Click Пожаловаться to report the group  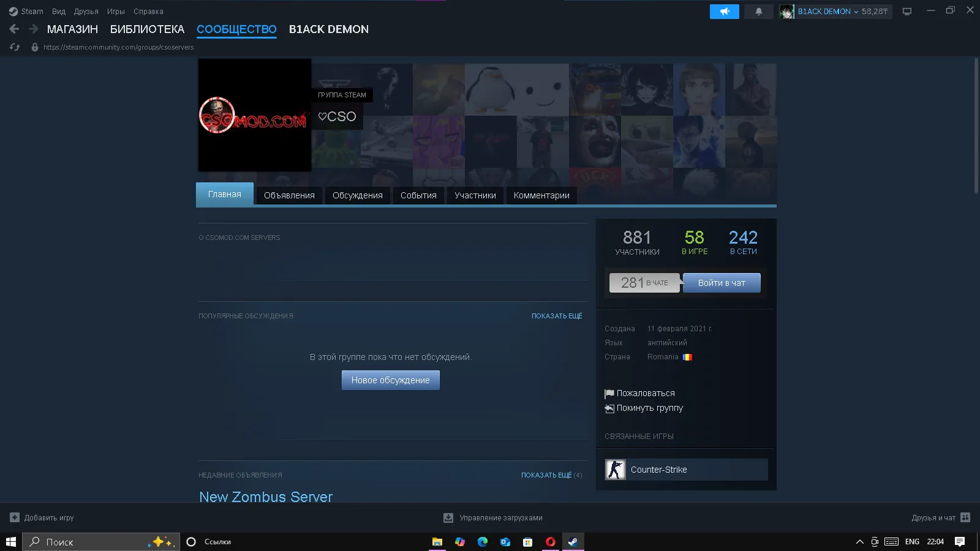(x=646, y=393)
